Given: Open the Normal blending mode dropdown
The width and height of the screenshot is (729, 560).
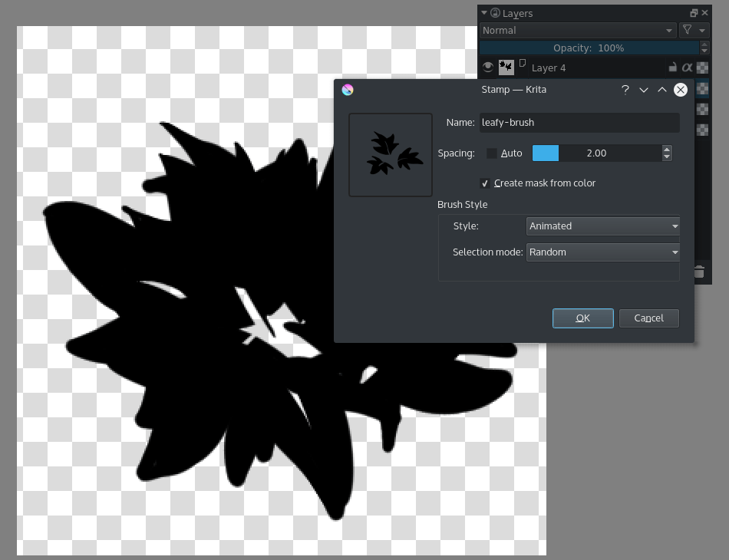Looking at the screenshot, I should [577, 30].
